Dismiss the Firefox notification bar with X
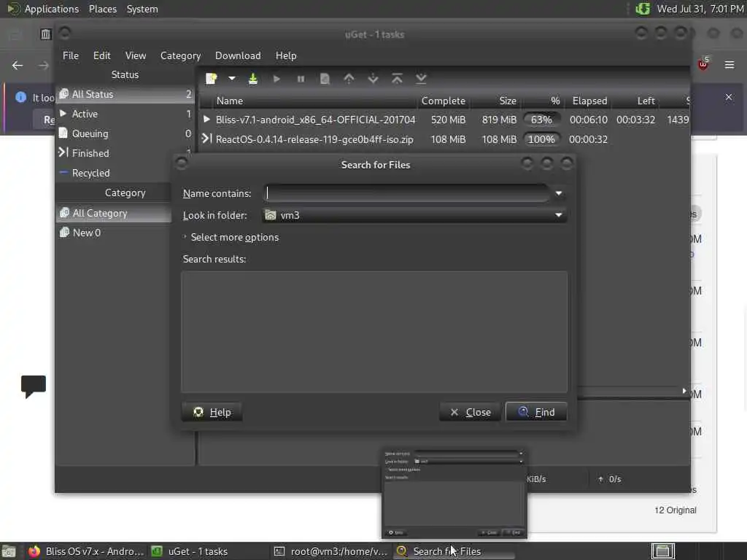The image size is (747, 560). coord(729,97)
